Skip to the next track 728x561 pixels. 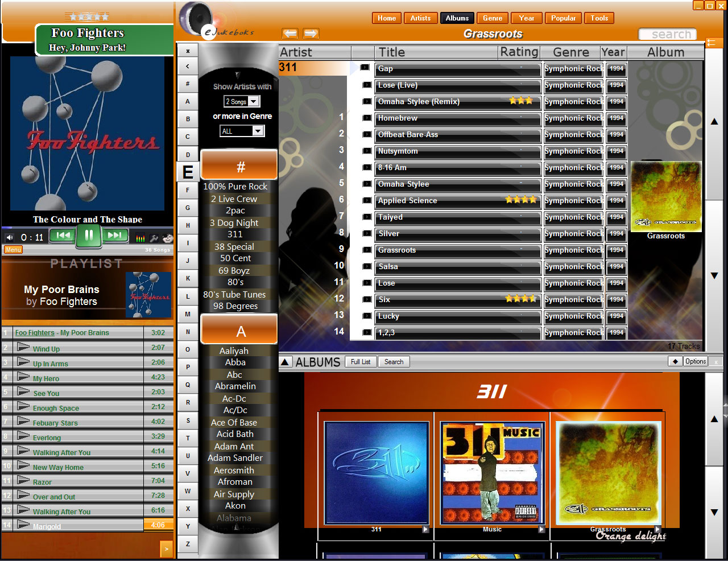pos(114,236)
